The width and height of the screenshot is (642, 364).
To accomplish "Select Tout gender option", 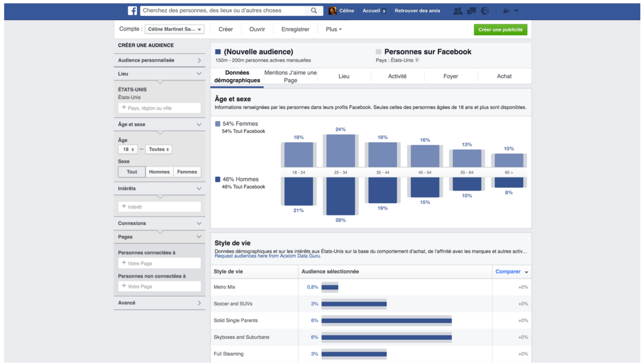I will 132,172.
